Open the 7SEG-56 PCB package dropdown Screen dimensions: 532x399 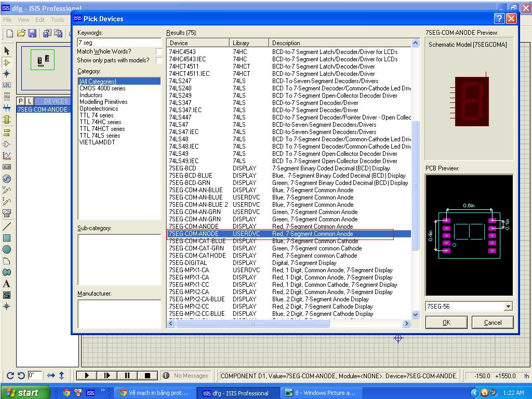point(508,307)
